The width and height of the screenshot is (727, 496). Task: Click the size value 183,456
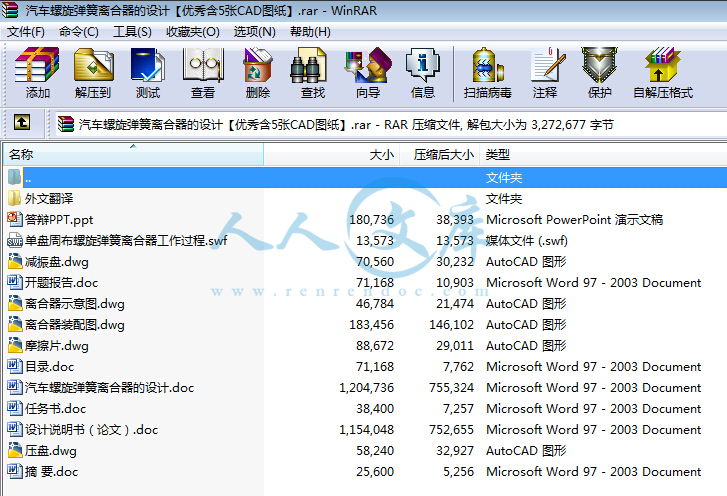coord(371,324)
